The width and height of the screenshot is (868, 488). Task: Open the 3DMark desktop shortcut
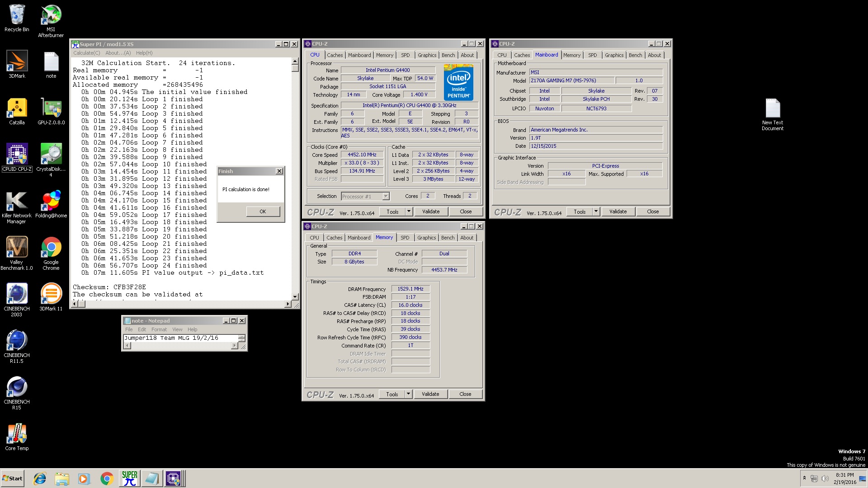(17, 64)
